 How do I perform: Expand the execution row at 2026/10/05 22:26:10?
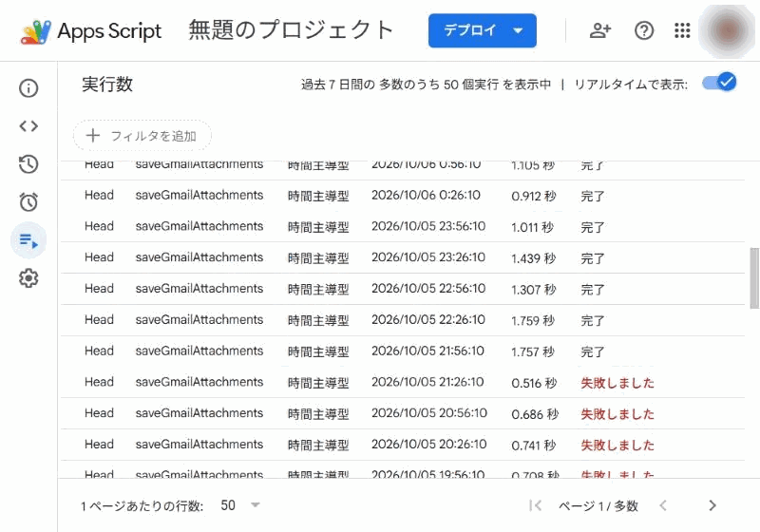point(403,320)
